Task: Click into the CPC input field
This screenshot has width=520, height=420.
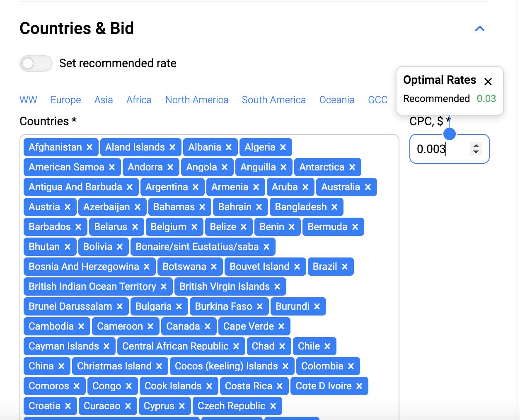Action: pos(439,149)
